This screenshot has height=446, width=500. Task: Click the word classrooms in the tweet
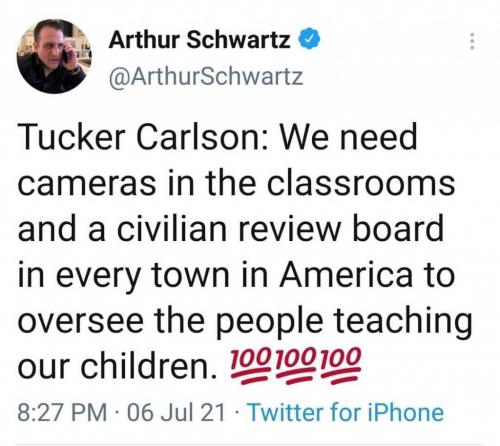[x=361, y=183]
